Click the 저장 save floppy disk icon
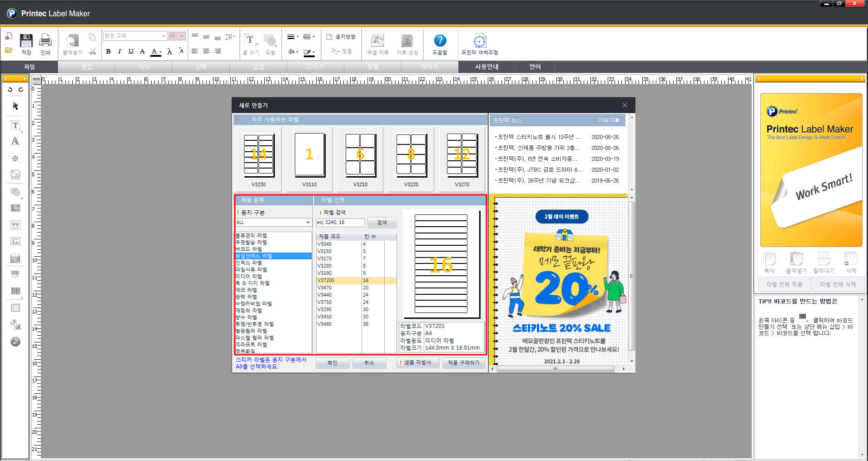The image size is (868, 461). 26,41
